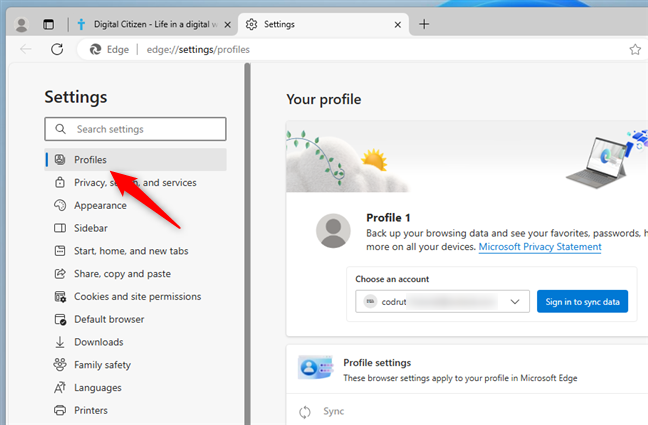Screen dimensions: 648x425
Task: Open Downloads settings section
Action: [x=136, y=342]
